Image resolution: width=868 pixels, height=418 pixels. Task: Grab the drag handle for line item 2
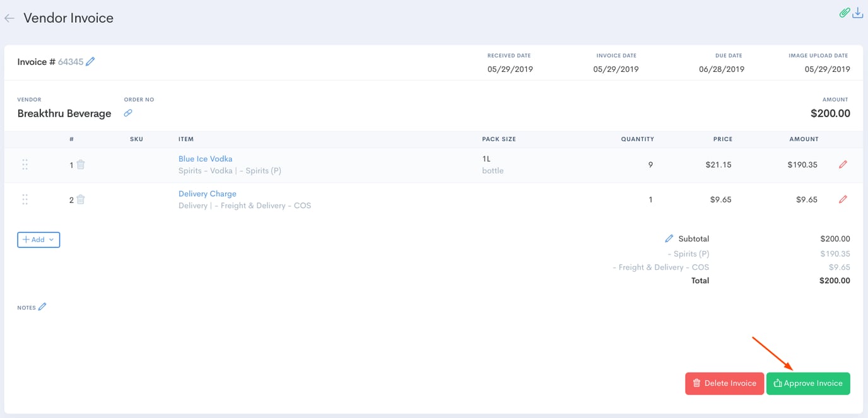(25, 199)
